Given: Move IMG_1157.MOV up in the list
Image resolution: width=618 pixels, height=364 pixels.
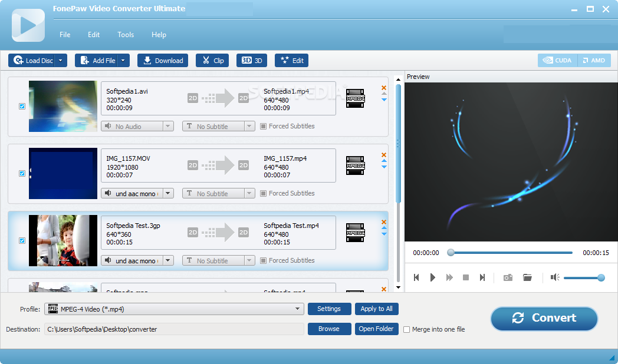Looking at the screenshot, I should (x=384, y=161).
